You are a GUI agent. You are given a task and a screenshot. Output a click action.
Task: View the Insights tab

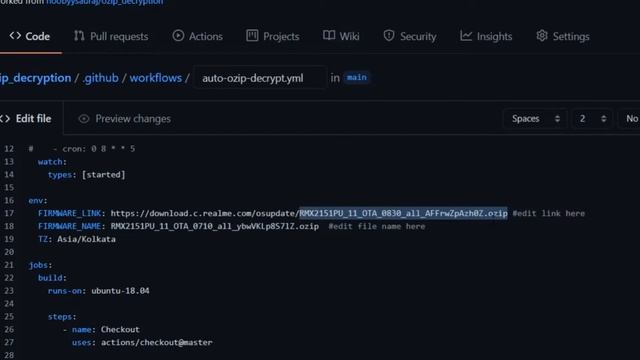(x=486, y=36)
